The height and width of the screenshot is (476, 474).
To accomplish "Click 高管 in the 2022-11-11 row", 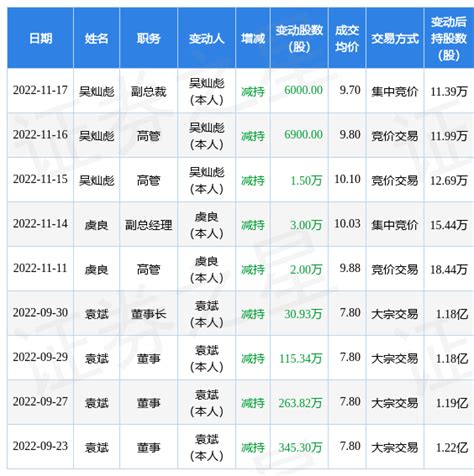I will (149, 269).
